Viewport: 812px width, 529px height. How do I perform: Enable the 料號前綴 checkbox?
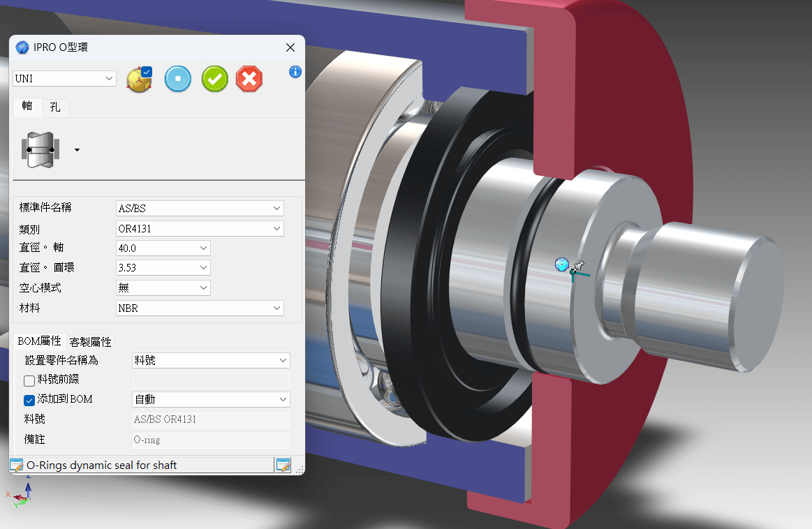(29, 380)
